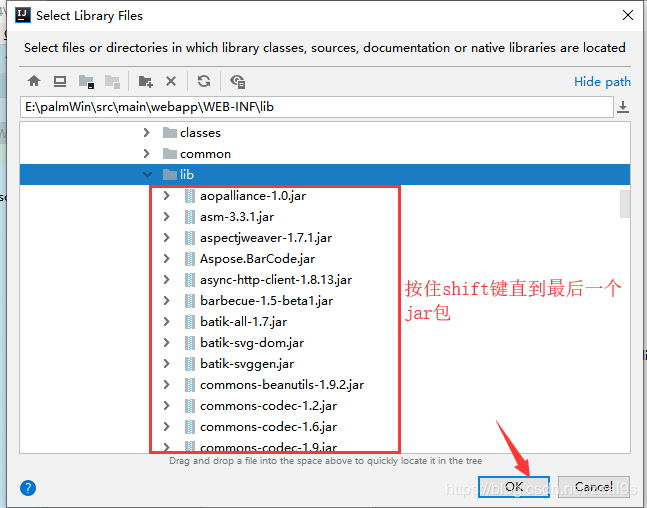This screenshot has height=508, width=647.
Task: Select batik-svg-dom.jar
Action: coord(252,343)
